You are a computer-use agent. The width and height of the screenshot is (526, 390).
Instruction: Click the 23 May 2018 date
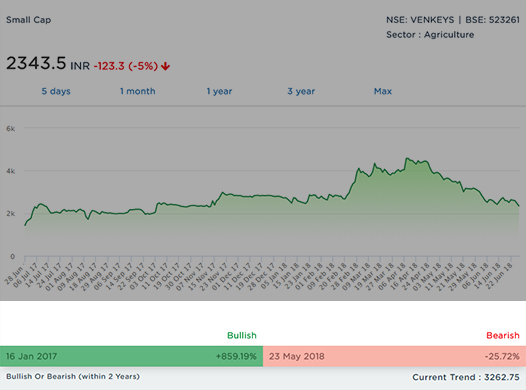pyautogui.click(x=297, y=356)
